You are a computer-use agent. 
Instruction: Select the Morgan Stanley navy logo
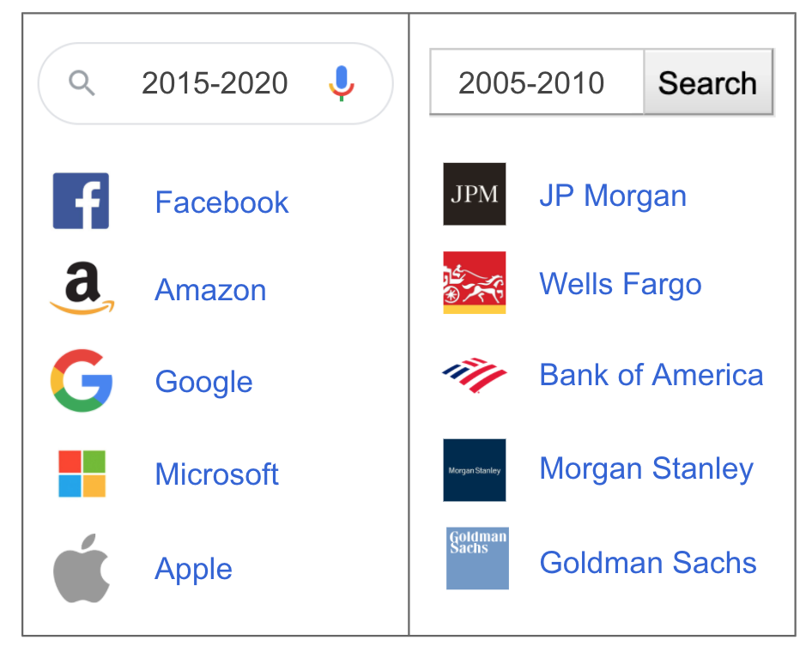coord(475,470)
